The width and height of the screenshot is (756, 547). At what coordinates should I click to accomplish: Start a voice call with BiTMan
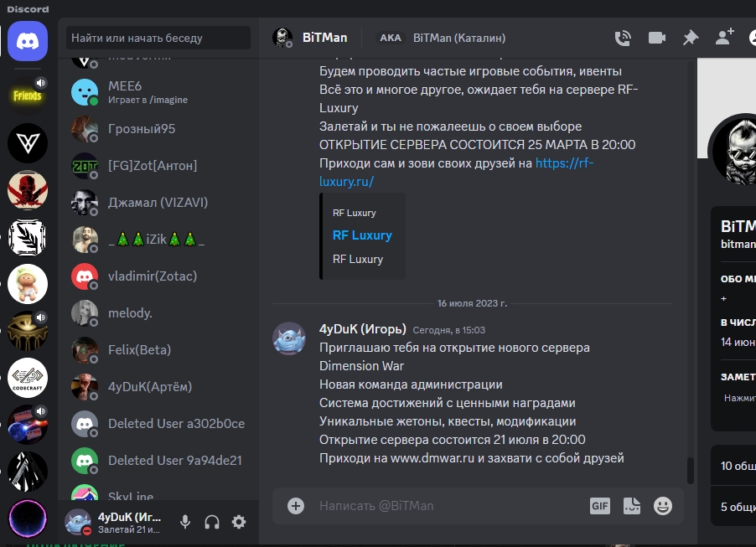[x=623, y=38]
